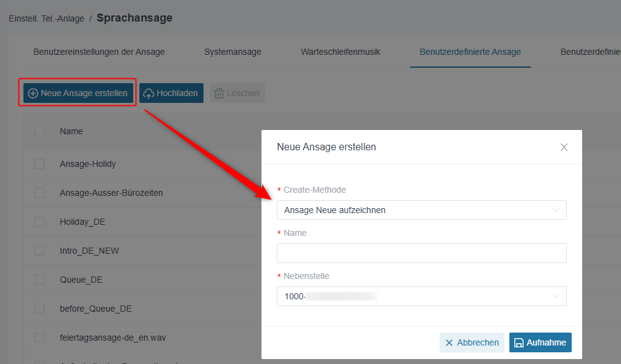Click the Abbrechen button
This screenshot has height=364, width=621.
tap(472, 342)
